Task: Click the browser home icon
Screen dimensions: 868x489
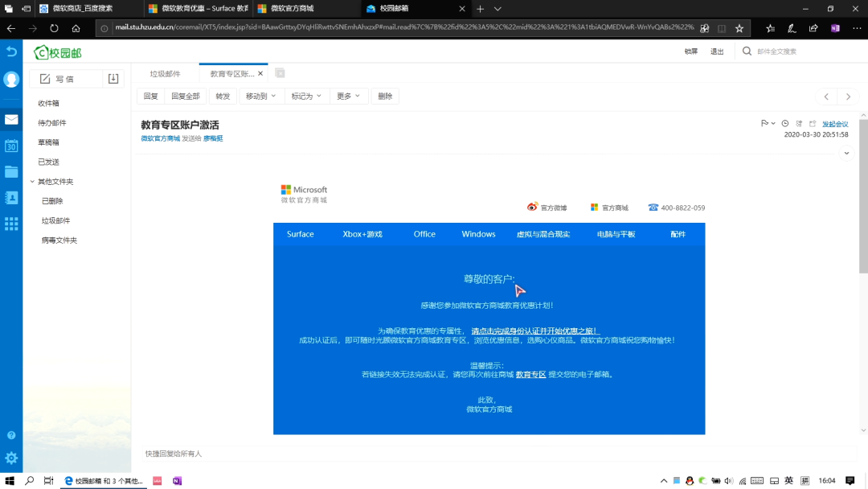Action: 76,28
